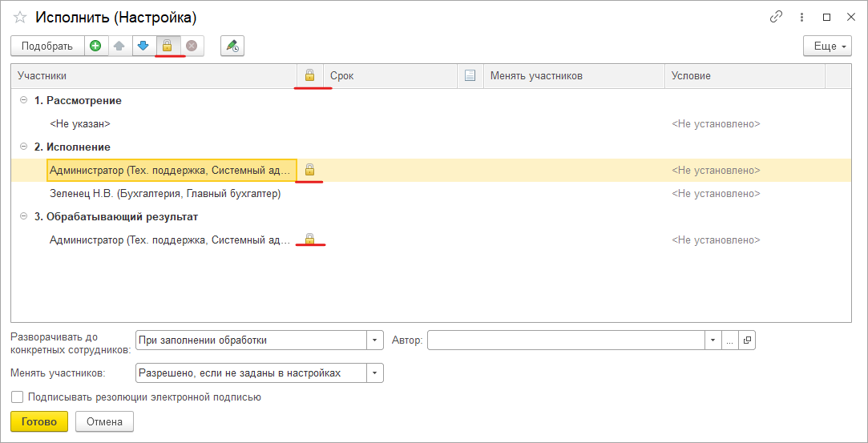The height and width of the screenshot is (443, 868).
Task: Move participant up with gray arrow
Action: tap(119, 46)
